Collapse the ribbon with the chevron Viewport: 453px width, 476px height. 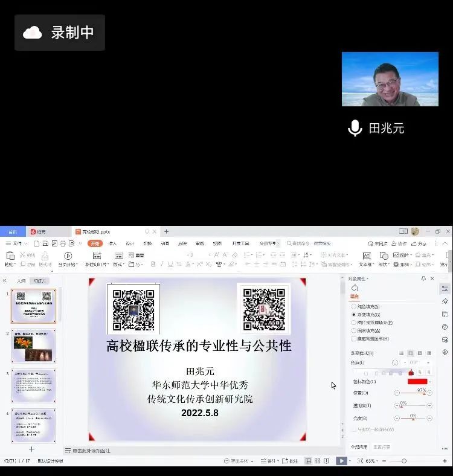[x=445, y=243]
